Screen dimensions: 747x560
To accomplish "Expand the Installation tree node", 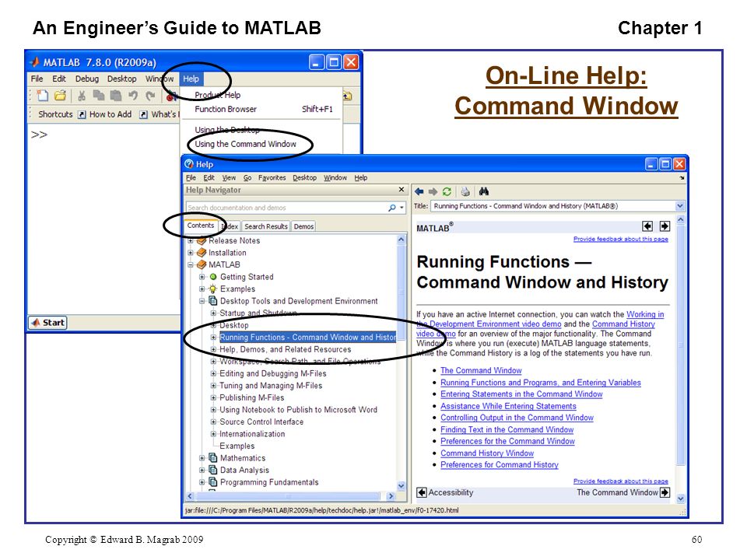I will (x=191, y=253).
